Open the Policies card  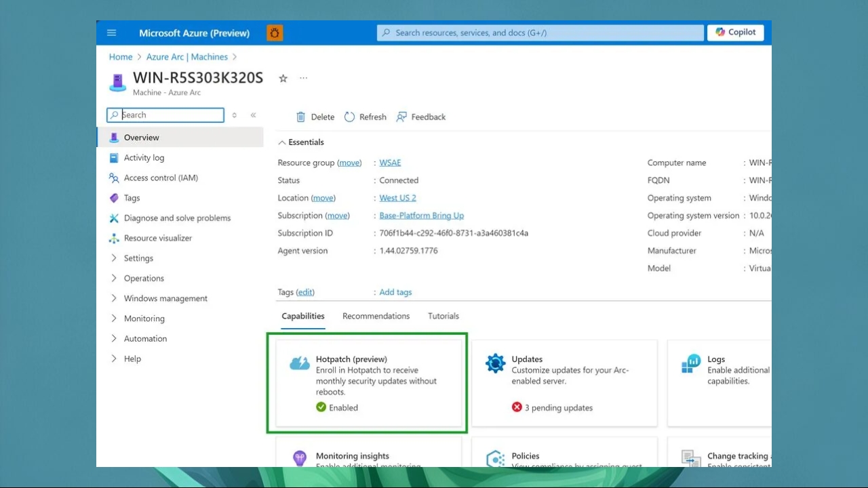coord(564,452)
